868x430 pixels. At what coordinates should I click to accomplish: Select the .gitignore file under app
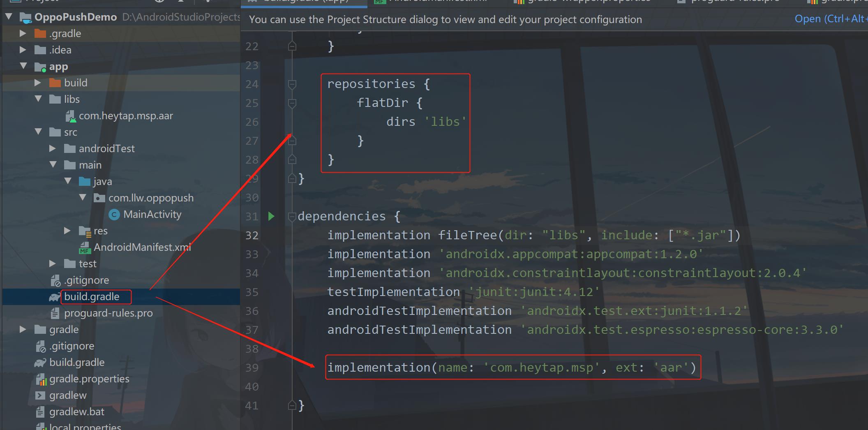point(86,280)
